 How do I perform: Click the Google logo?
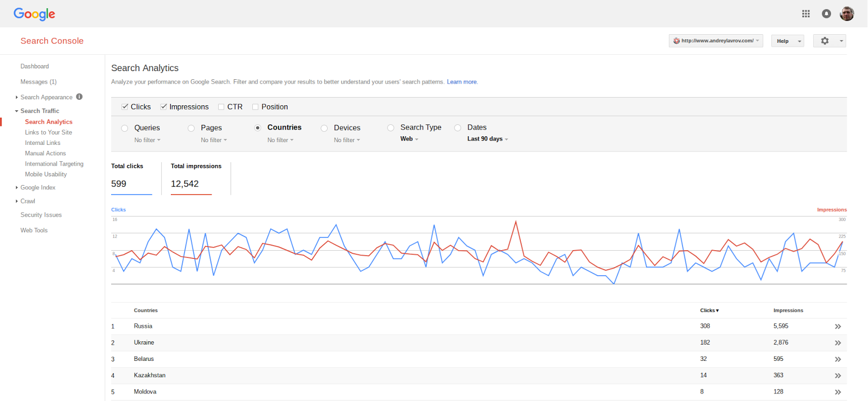pyautogui.click(x=34, y=14)
